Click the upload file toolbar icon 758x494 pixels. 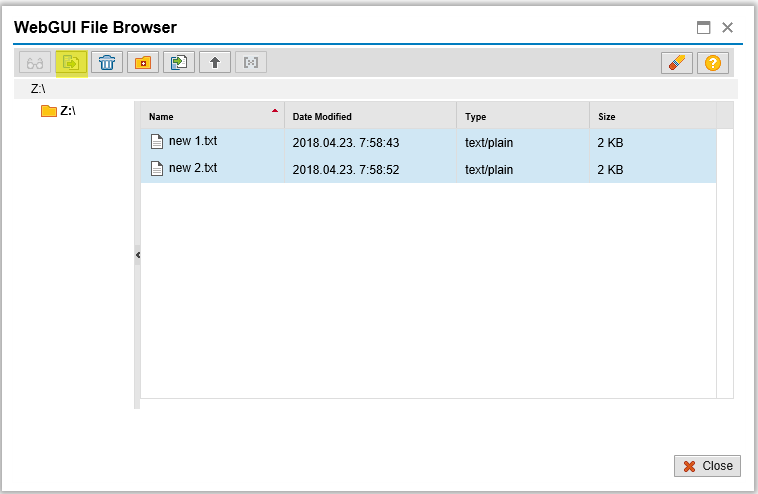click(x=179, y=63)
